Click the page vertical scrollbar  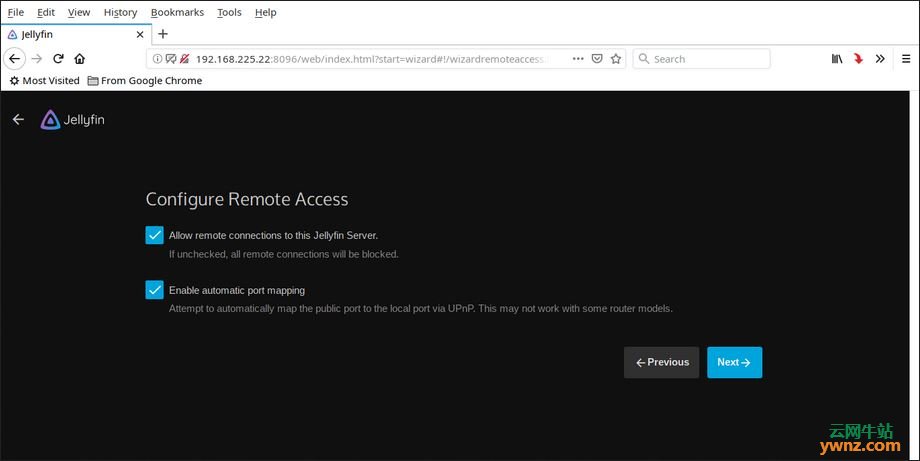click(915, 276)
